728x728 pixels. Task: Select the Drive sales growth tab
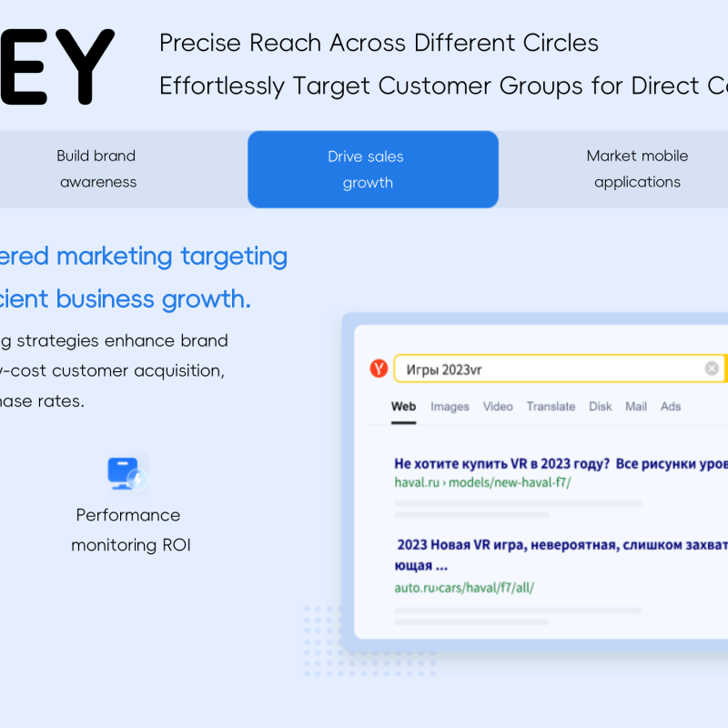click(373, 169)
